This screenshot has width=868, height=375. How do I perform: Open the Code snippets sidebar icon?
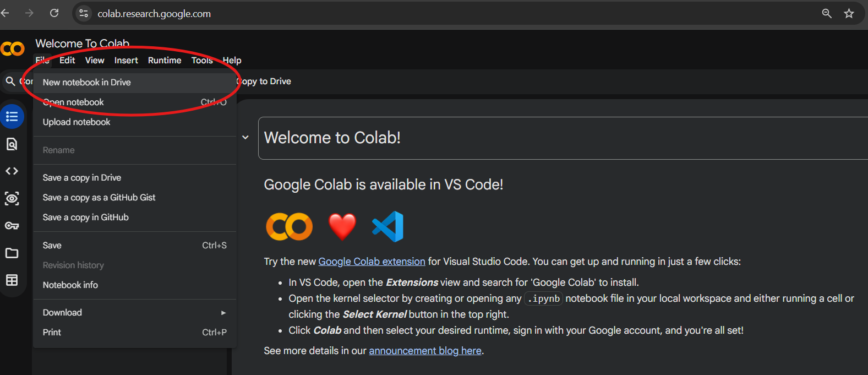(x=12, y=171)
